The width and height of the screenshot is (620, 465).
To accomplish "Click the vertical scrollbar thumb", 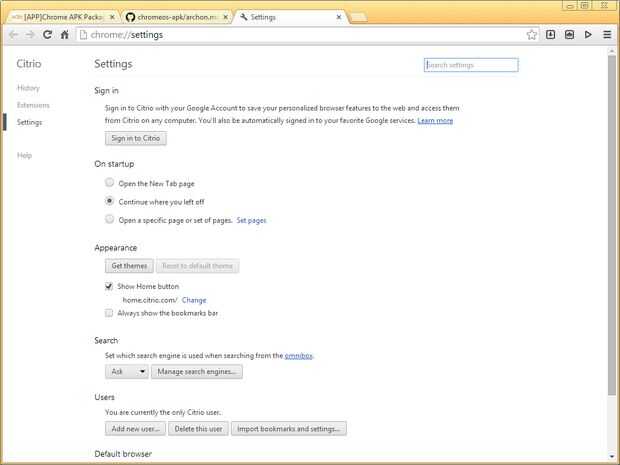I will pos(612,225).
